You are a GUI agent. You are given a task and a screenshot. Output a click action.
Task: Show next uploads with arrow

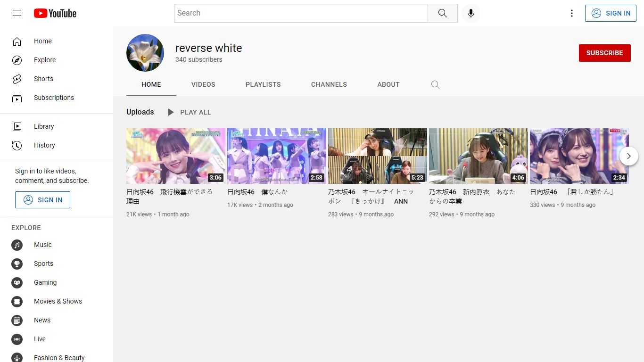pos(628,156)
